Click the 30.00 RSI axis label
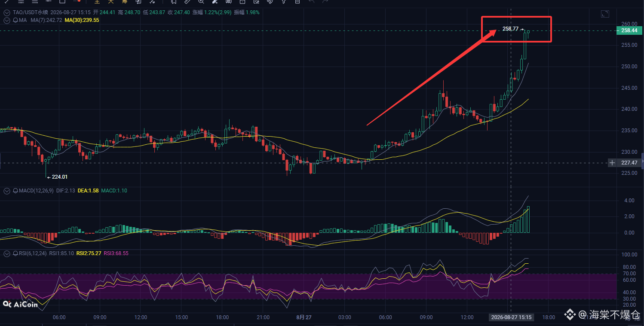Viewport: 644px width, 326px height. 629,299
